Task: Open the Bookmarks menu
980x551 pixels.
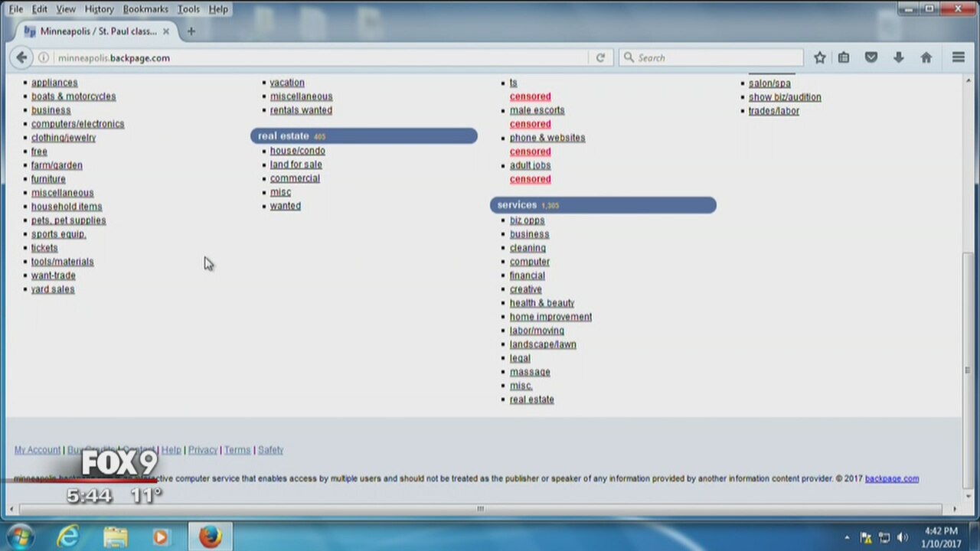Action: (x=145, y=9)
